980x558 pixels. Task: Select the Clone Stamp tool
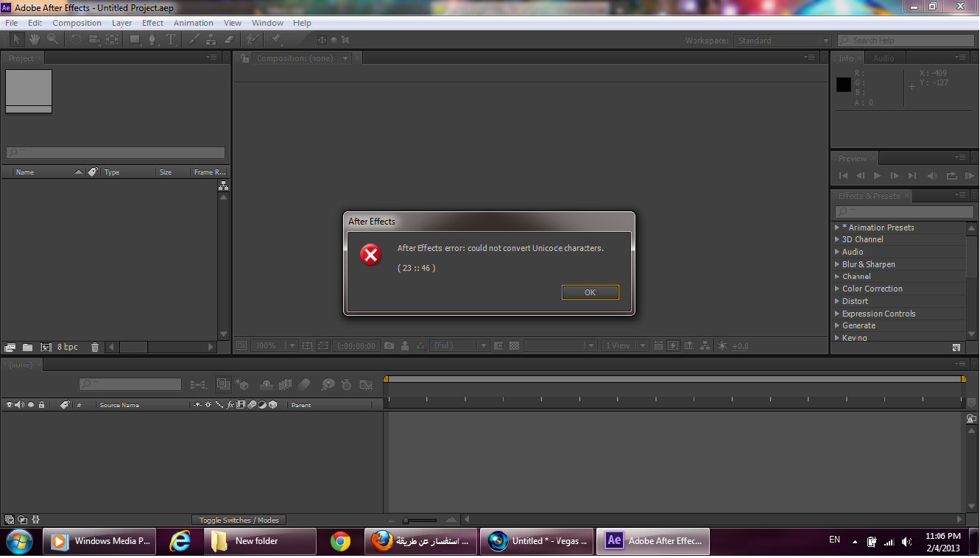[x=211, y=39]
